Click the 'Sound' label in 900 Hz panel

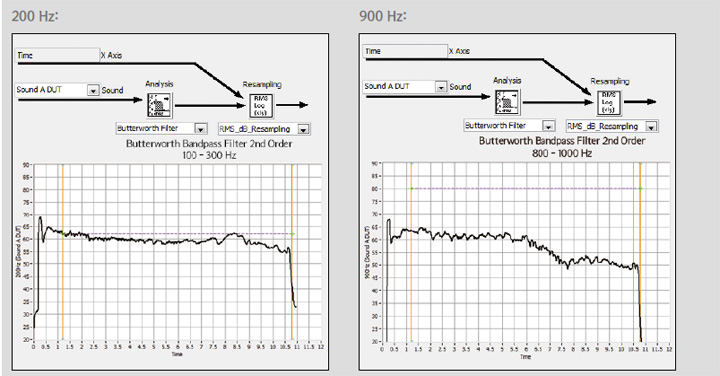pos(461,87)
